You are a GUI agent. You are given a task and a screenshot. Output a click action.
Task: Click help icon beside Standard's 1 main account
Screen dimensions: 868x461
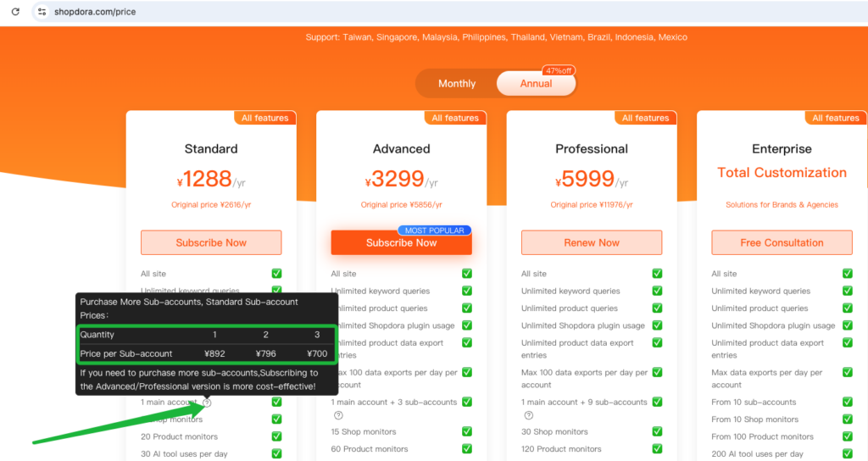click(x=207, y=403)
